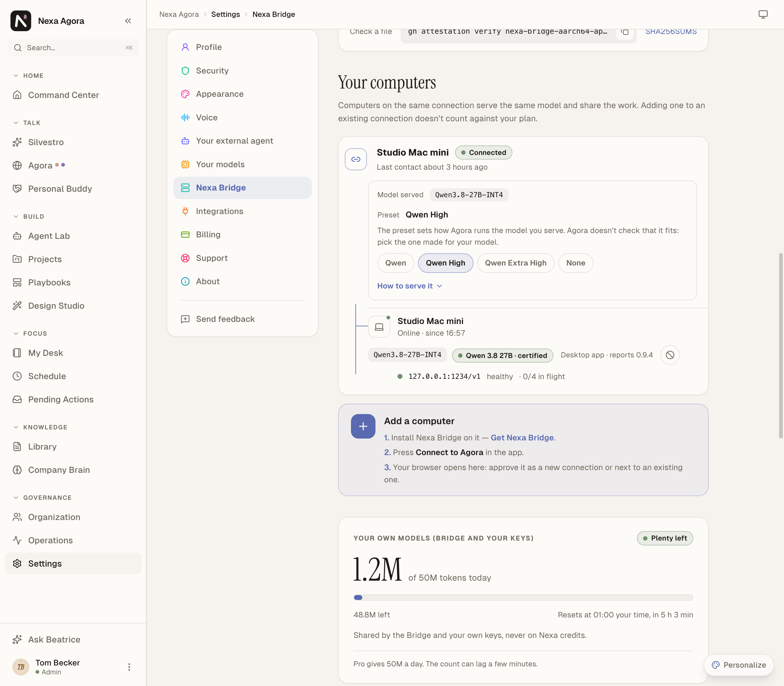Collapse the sidebar with the double-chevron icon
Image resolution: width=784 pixels, height=686 pixels.
click(128, 21)
